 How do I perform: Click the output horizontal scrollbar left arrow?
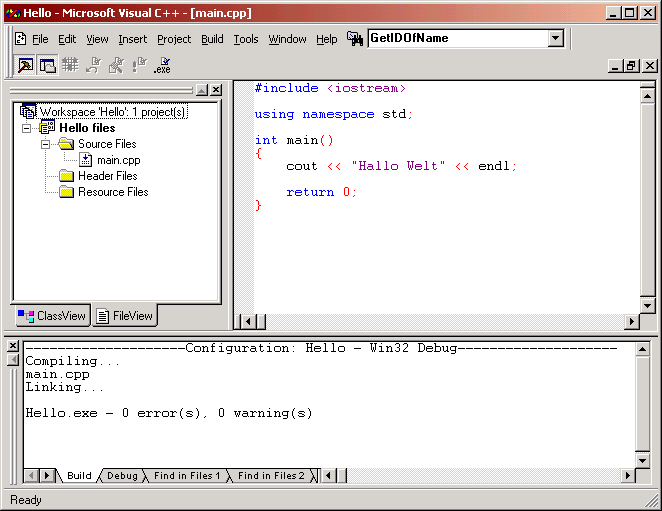[x=328, y=476]
